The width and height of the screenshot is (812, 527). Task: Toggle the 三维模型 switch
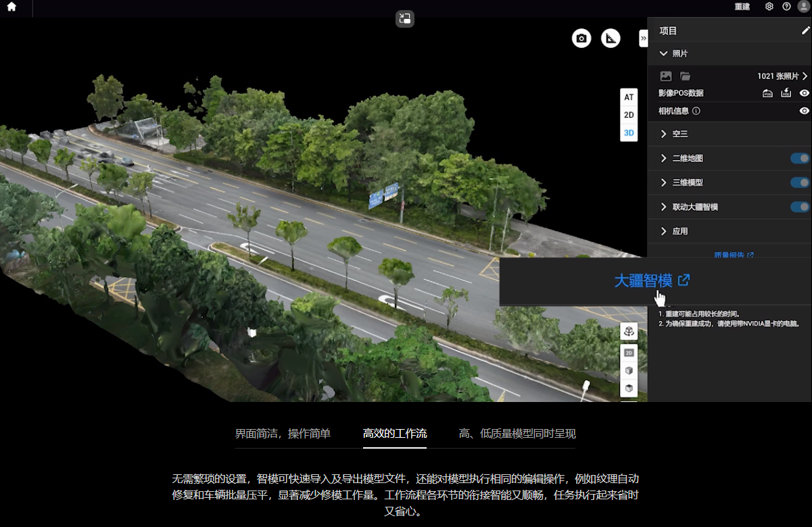800,182
